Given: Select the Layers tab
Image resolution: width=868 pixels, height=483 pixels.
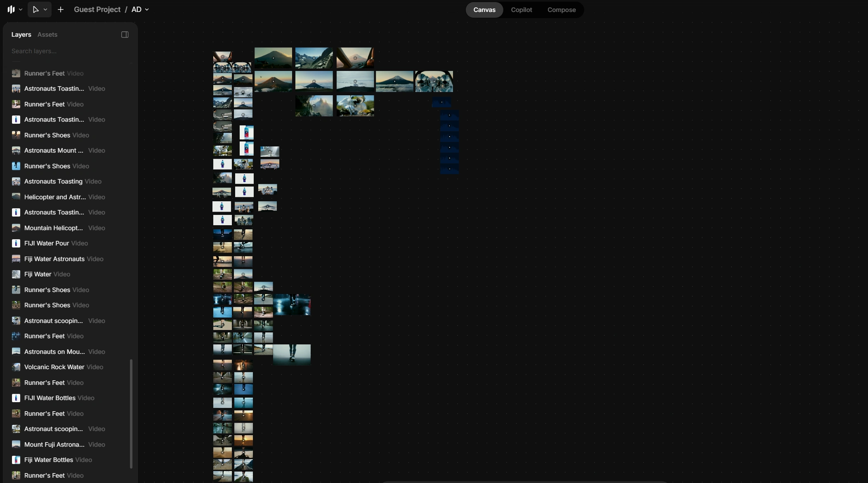Looking at the screenshot, I should pos(21,35).
